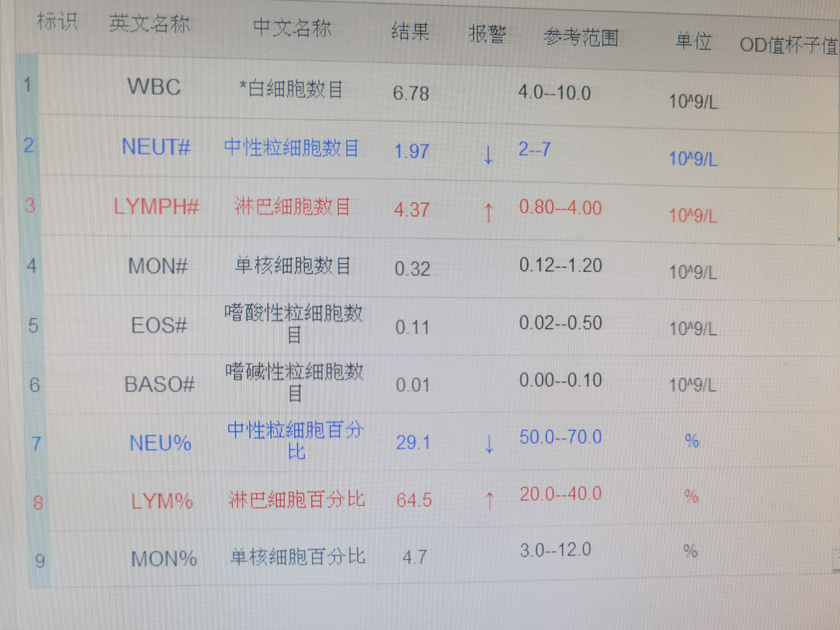
Task: Click the OD值杯子值 column header
Action: pos(789,45)
